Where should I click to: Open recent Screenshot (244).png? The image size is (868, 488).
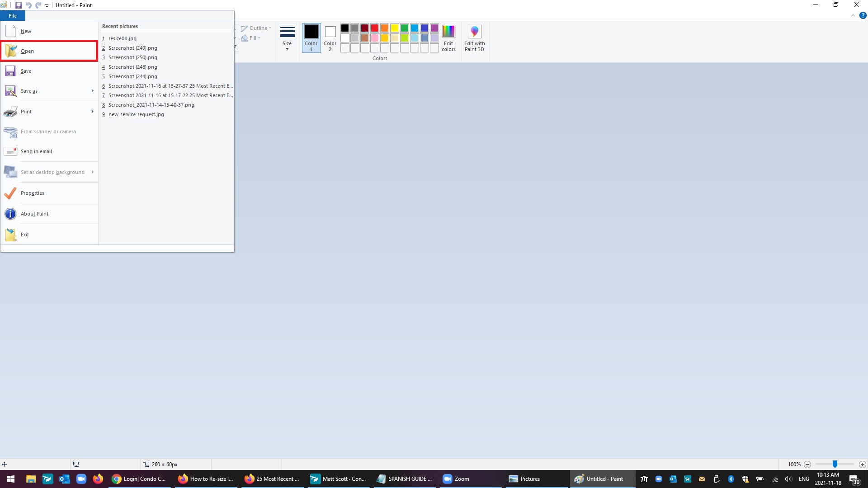pos(167,76)
